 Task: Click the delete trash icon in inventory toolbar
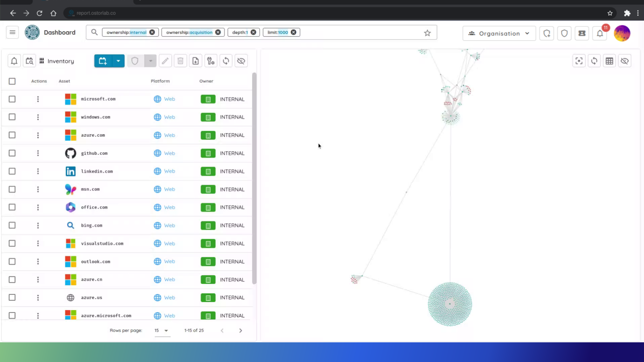point(180,61)
